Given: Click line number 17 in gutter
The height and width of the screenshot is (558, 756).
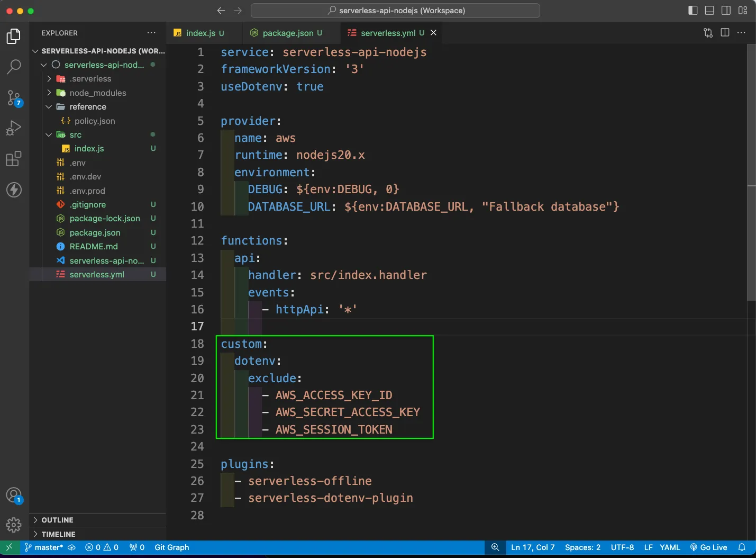Looking at the screenshot, I should (x=197, y=327).
